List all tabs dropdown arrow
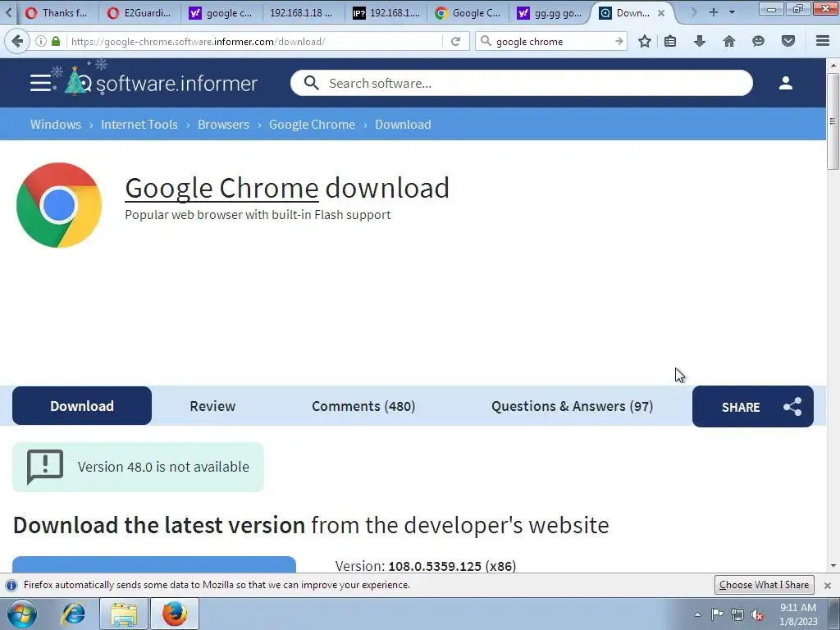 pos(733,12)
